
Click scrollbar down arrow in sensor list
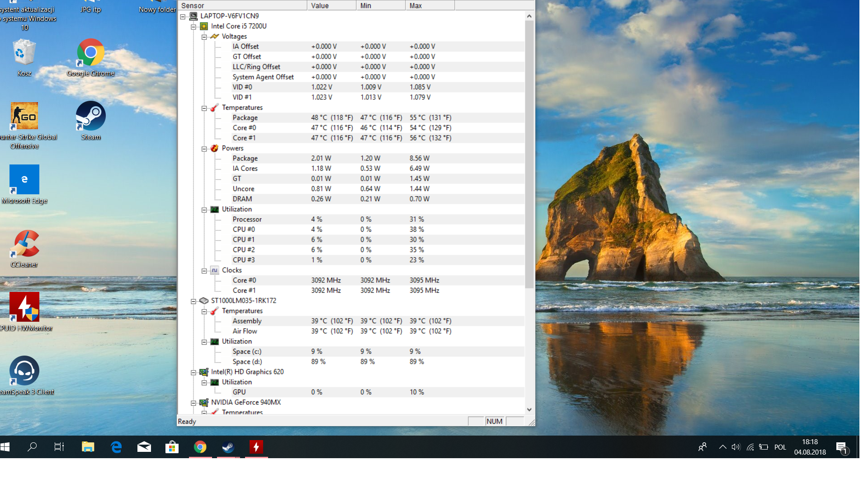click(529, 409)
